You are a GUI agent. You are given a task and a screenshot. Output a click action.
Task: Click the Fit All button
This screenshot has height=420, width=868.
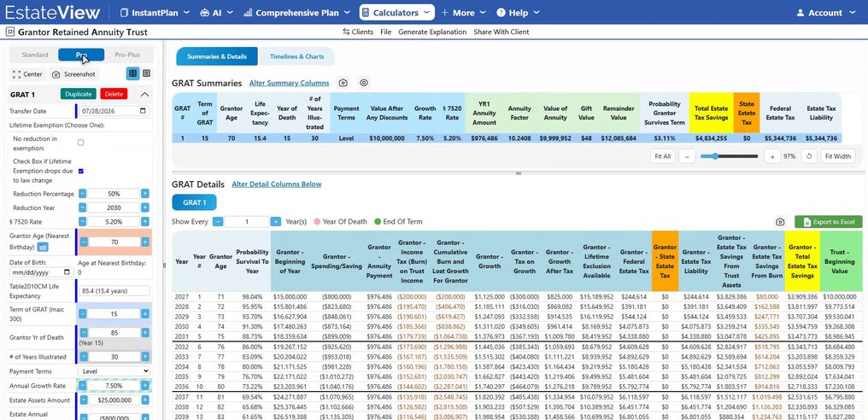pyautogui.click(x=663, y=156)
